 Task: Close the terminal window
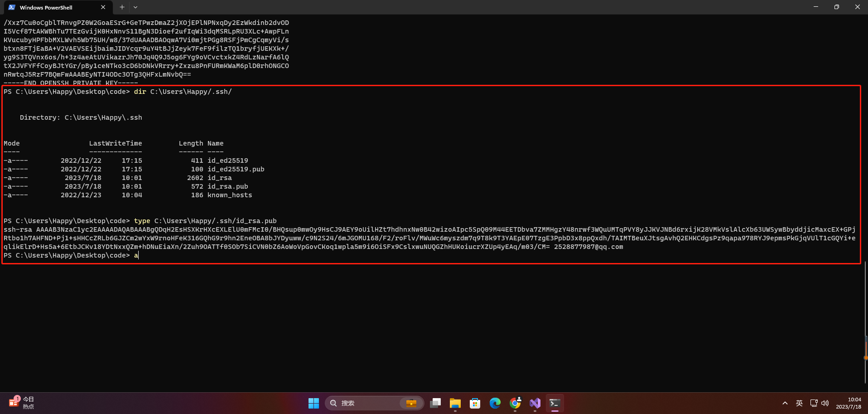click(x=858, y=7)
